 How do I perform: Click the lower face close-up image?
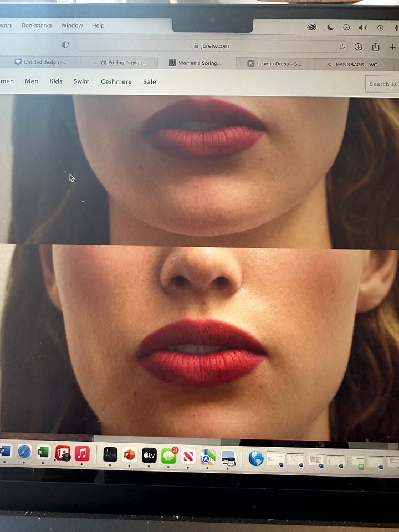(x=199, y=342)
